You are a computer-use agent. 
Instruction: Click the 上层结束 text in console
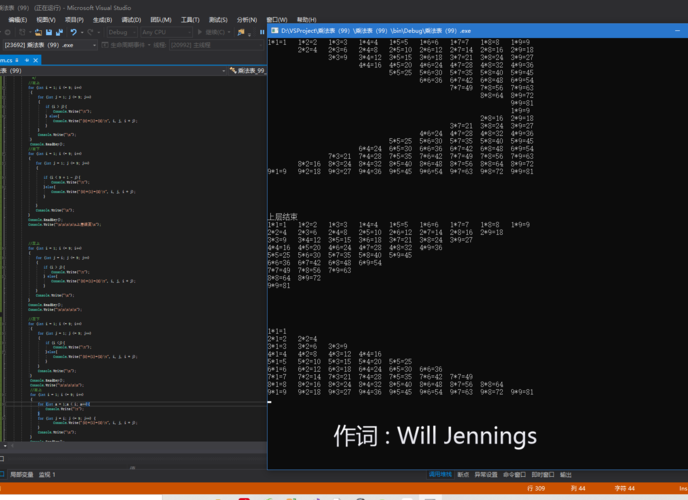coord(283,217)
